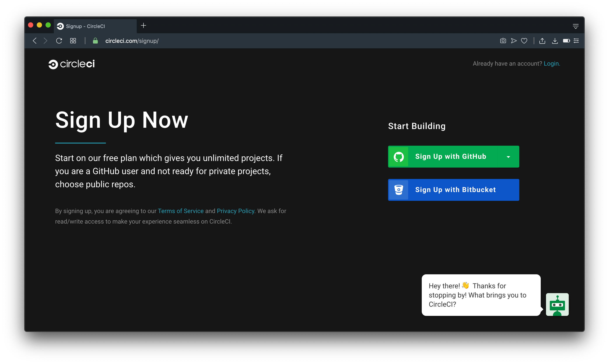Open the tab list menu at top right
This screenshot has width=609, height=364.
tap(576, 26)
